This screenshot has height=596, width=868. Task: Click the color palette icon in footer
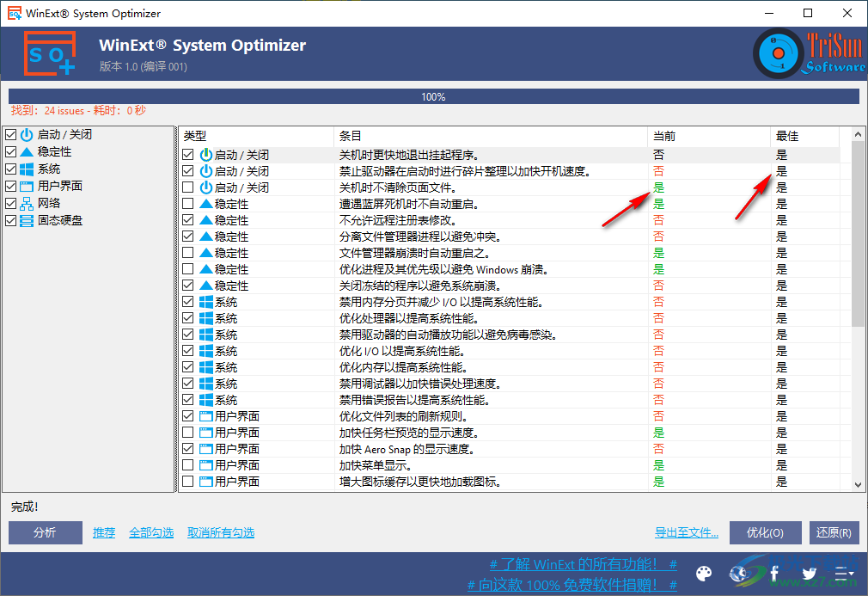coord(703,573)
